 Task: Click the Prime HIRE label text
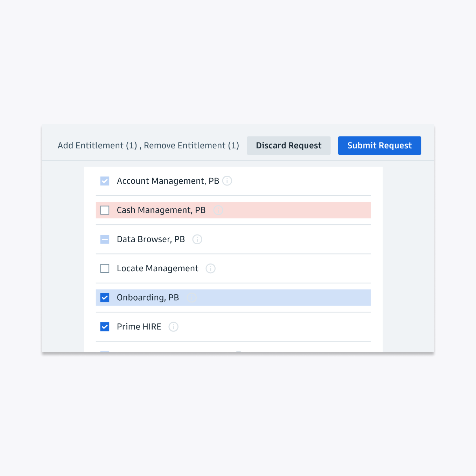(139, 327)
